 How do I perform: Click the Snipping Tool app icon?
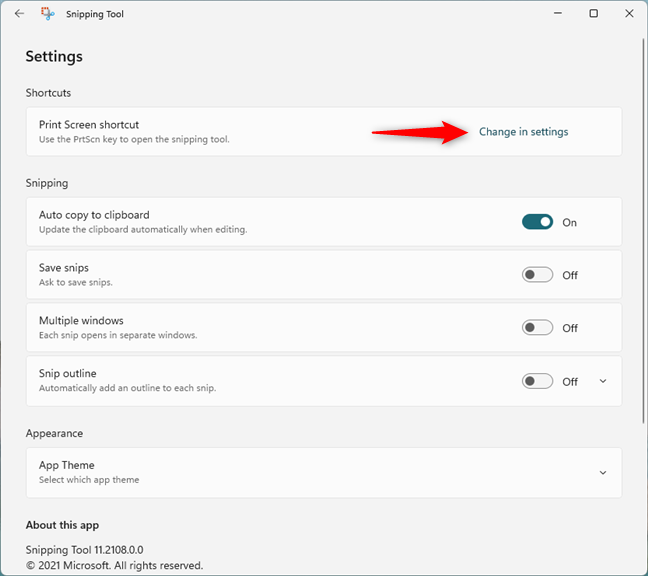[48, 14]
